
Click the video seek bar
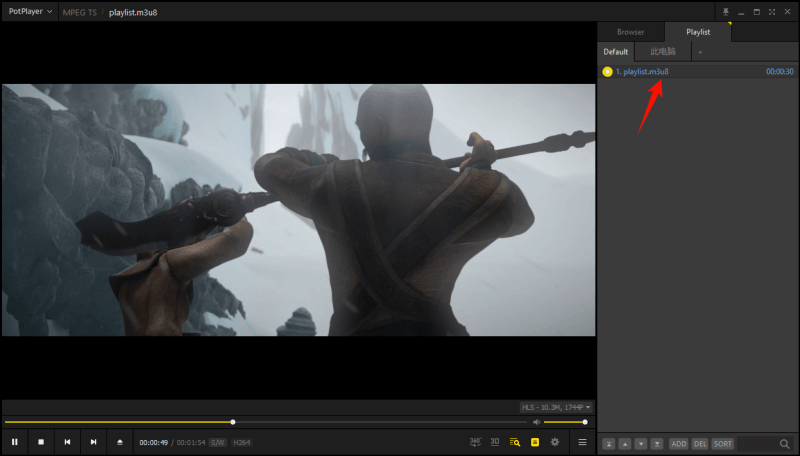click(x=265, y=422)
